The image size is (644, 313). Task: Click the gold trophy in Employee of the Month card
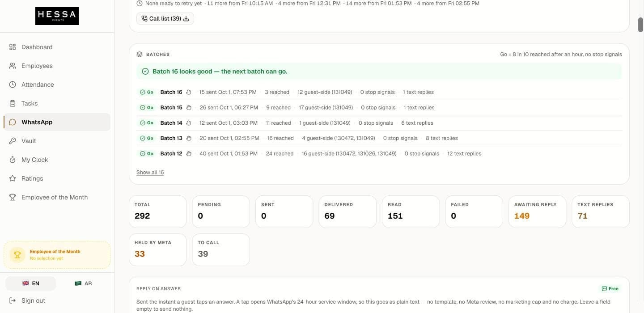pyautogui.click(x=17, y=255)
